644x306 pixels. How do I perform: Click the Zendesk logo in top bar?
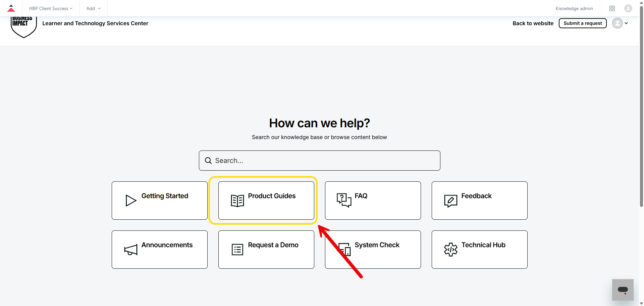[11, 8]
